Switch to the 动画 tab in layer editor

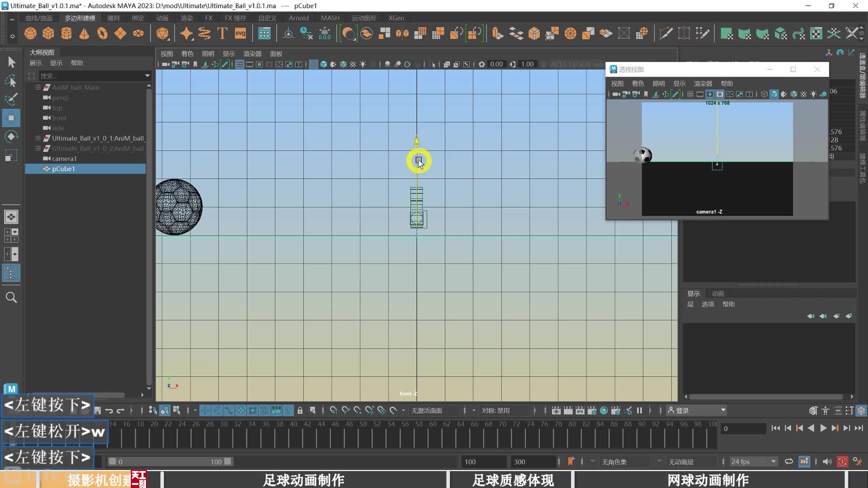[718, 293]
